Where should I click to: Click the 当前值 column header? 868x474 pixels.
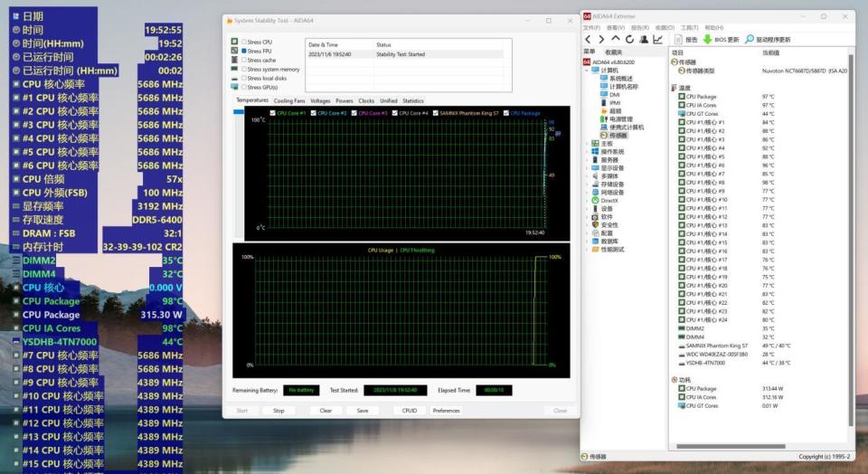pyautogui.click(x=770, y=52)
